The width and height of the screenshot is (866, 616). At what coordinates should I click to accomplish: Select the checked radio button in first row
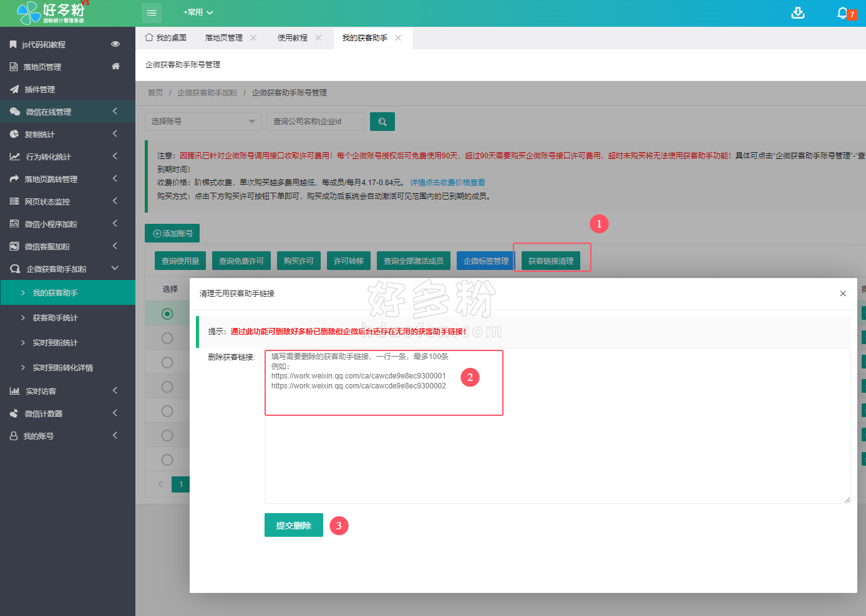(x=167, y=314)
